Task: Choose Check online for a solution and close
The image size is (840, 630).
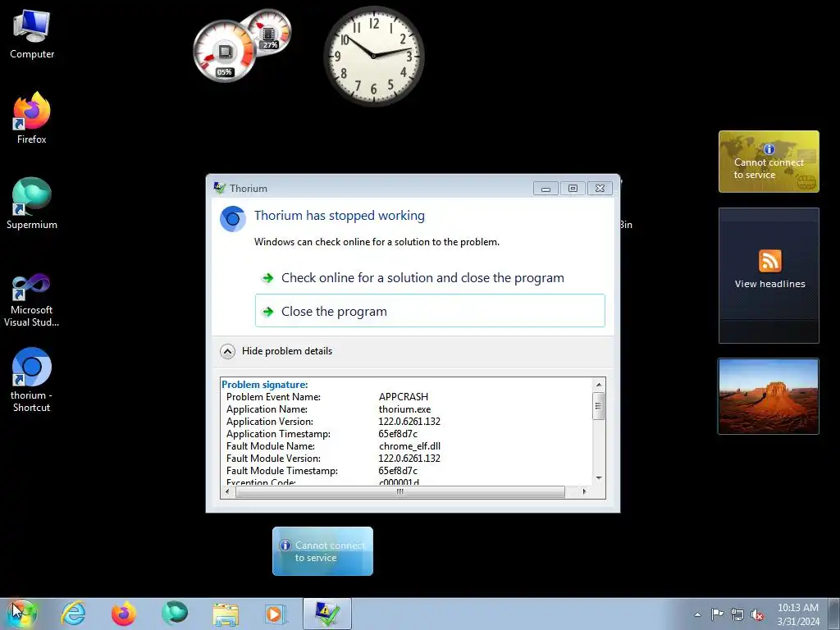Action: [x=430, y=277]
